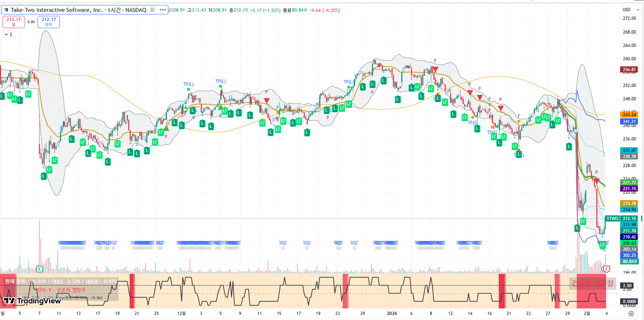This screenshot has height=320, width=644.
Task: Expand the collapsed indicator legend showing 2
Action: point(8,35)
